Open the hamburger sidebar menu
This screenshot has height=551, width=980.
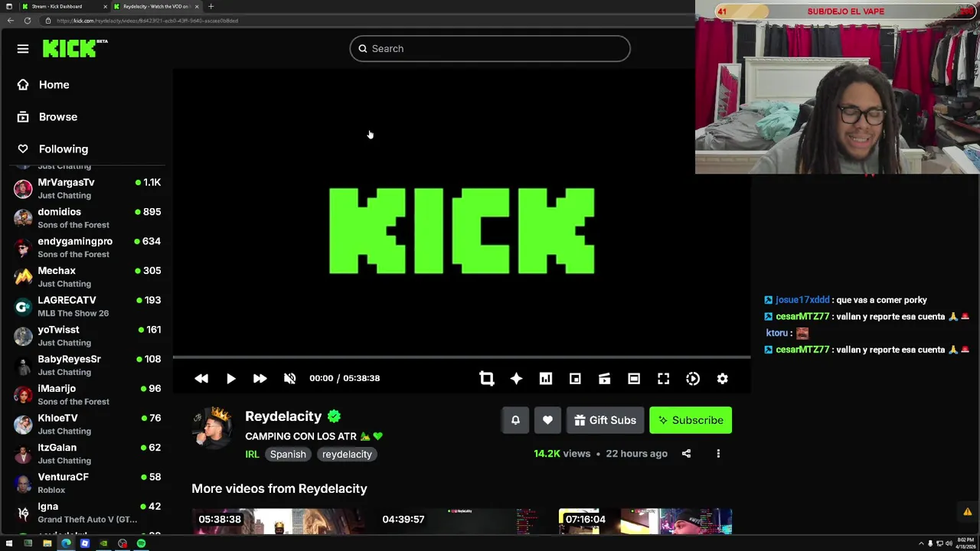point(23,48)
